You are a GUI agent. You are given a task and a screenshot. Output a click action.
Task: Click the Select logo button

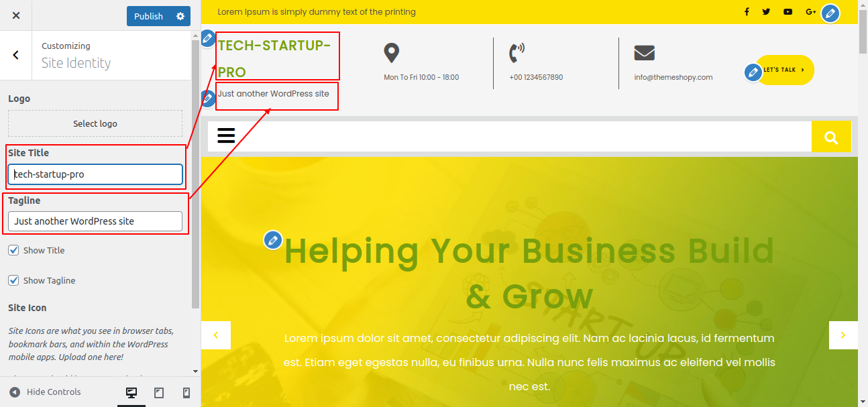click(x=95, y=123)
